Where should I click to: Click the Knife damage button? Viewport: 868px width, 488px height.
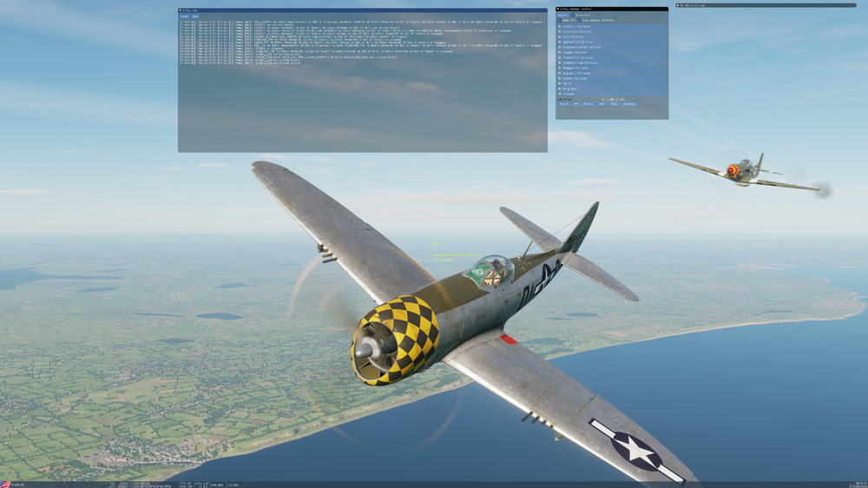click(589, 104)
